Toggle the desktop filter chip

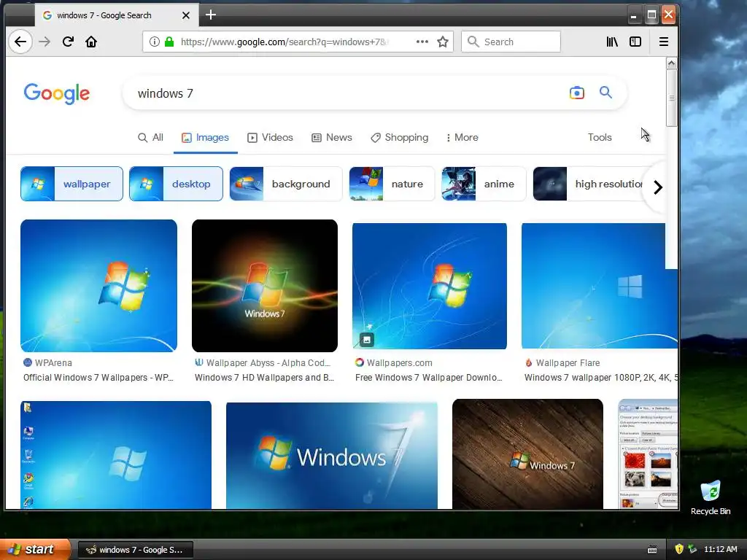click(176, 184)
